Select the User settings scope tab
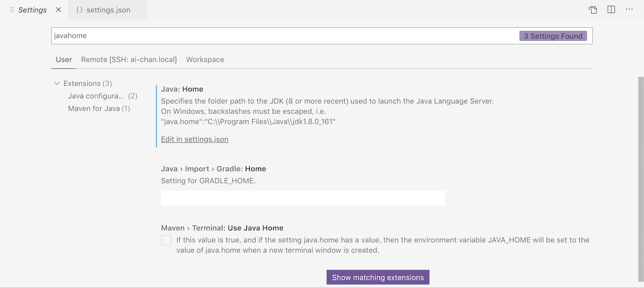 64,59
